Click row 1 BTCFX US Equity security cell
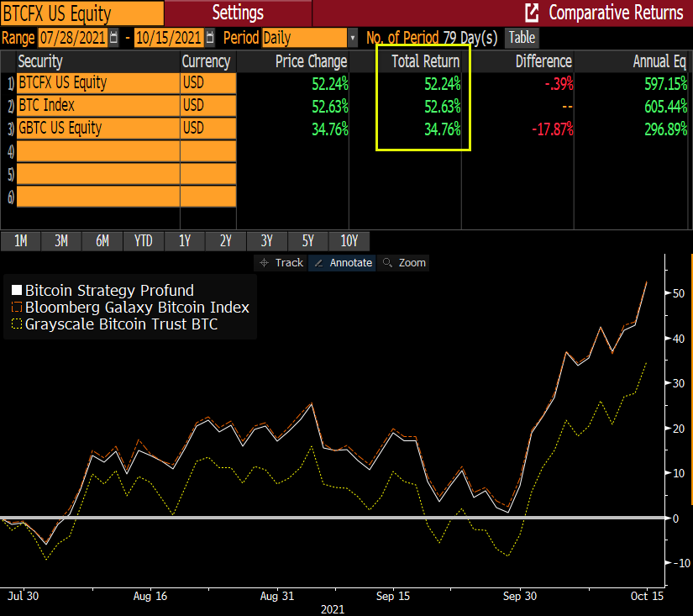Image resolution: width=693 pixels, height=616 pixels. 98,83
